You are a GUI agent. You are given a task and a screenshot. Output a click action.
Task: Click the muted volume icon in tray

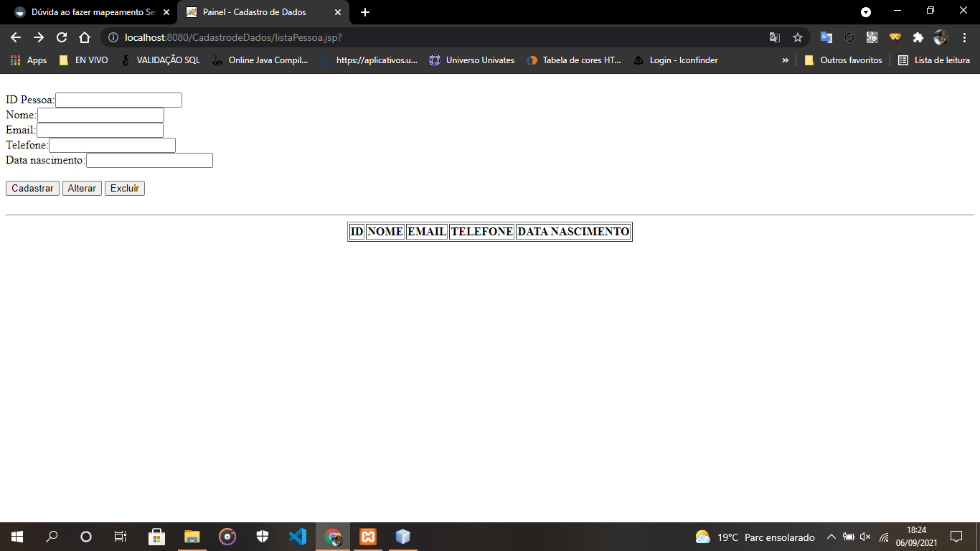(x=865, y=537)
